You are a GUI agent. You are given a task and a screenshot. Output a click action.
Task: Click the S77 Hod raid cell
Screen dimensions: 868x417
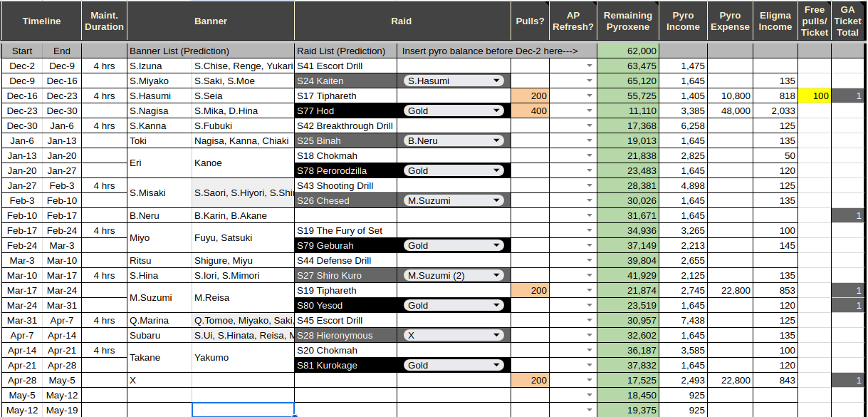(x=345, y=110)
